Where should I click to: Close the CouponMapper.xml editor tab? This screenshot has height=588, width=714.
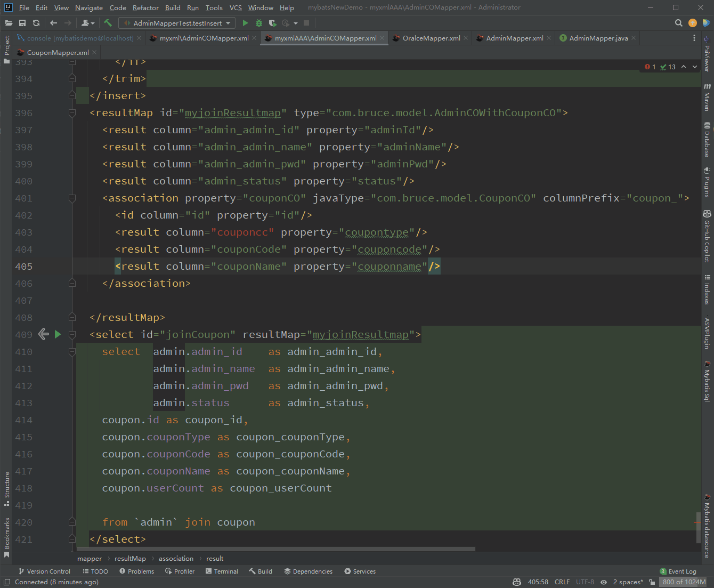[94, 52]
